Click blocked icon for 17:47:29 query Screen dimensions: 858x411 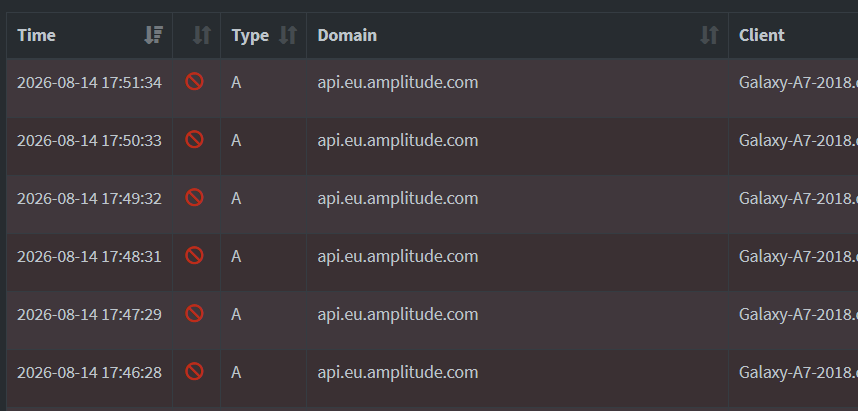(194, 314)
